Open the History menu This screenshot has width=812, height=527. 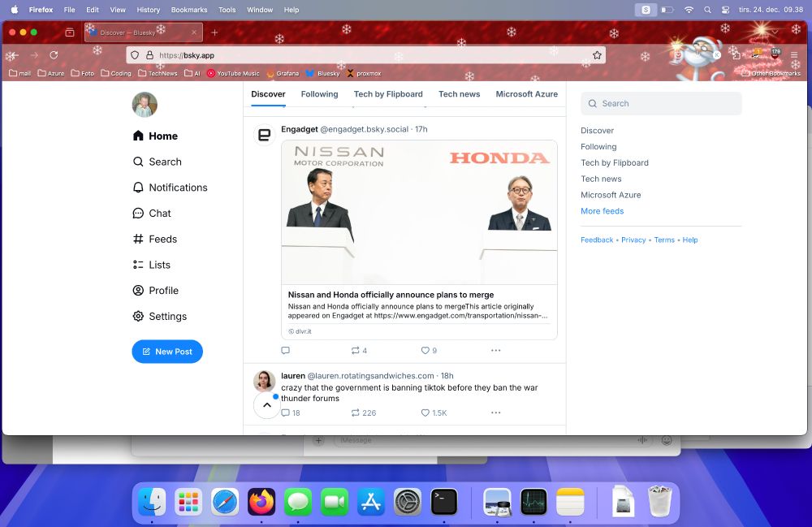tap(148, 10)
